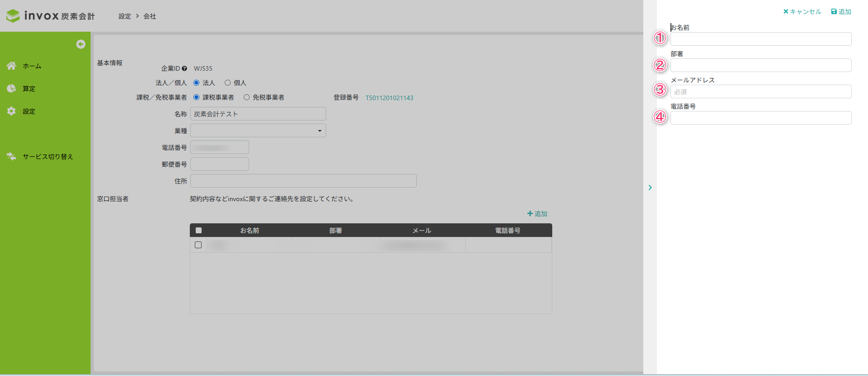Click the 企業ID help question icon
The height and width of the screenshot is (376, 868).
(x=184, y=68)
